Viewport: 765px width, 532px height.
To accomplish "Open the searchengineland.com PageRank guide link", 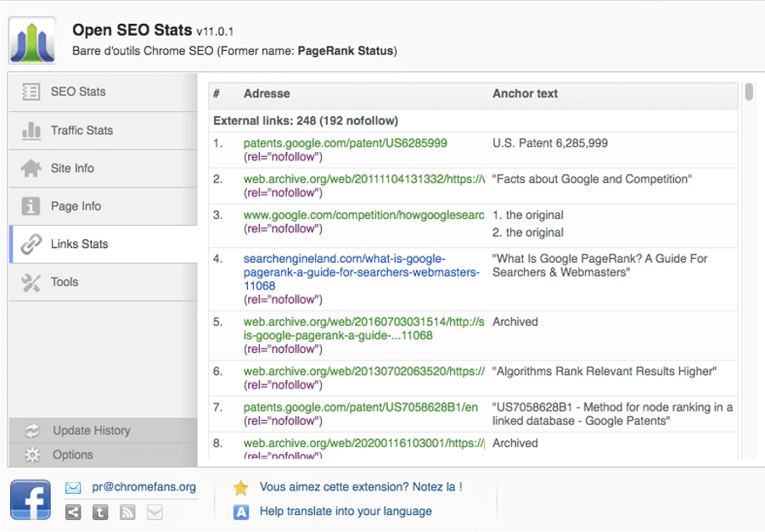I will click(362, 272).
